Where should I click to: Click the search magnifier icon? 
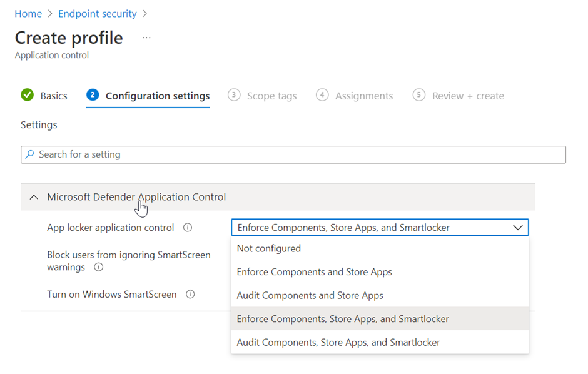tap(29, 154)
